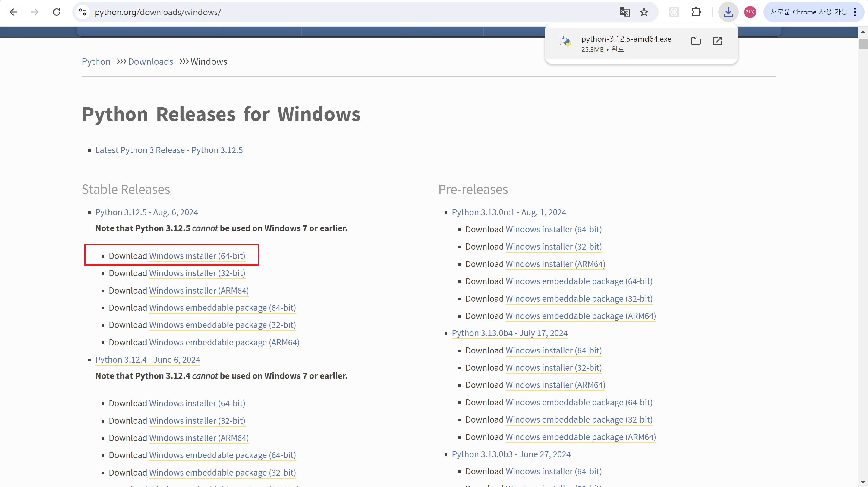Follow the Downloads breadcrumb link
Image resolution: width=868 pixels, height=487 pixels.
click(x=150, y=62)
